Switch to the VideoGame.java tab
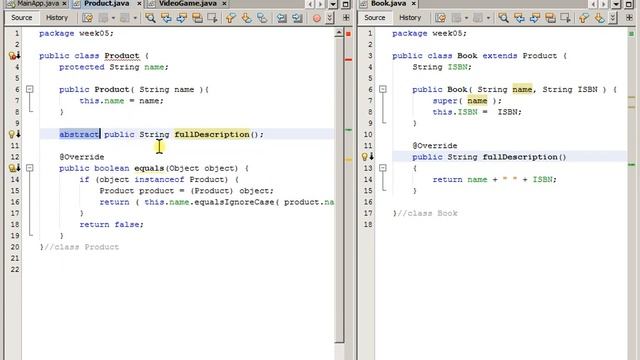Viewport: 640px width, 360px height. pos(187,3)
